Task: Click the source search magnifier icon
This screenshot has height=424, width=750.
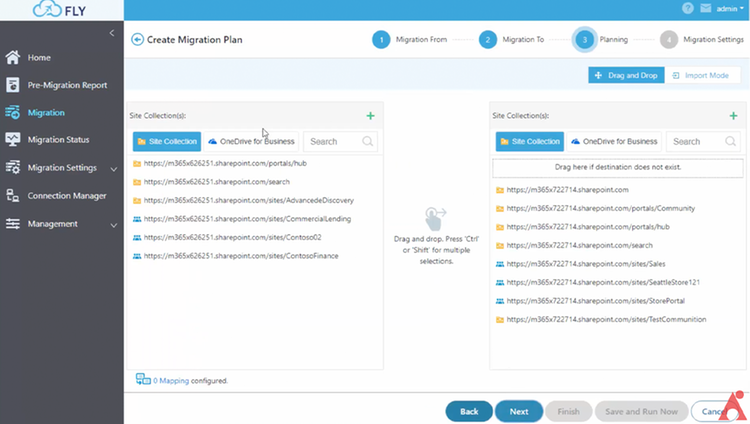Action: (367, 142)
